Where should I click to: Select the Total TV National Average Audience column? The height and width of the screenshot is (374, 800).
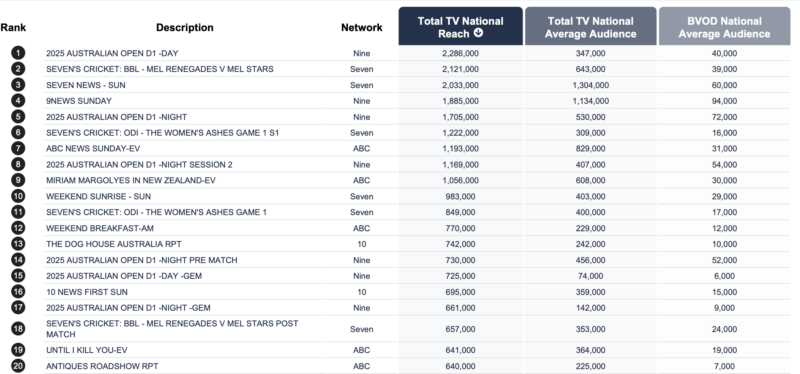(590, 27)
